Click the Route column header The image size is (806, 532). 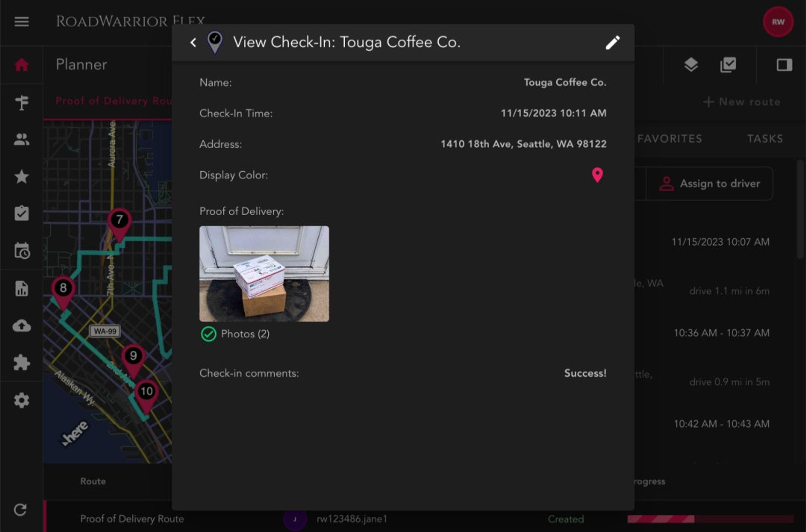pyautogui.click(x=93, y=481)
